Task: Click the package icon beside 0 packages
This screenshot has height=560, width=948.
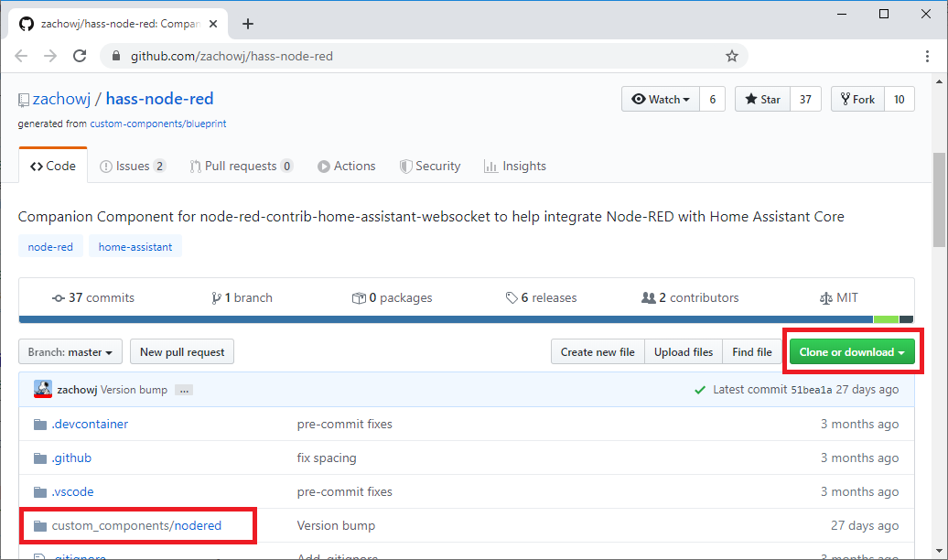Action: (359, 298)
